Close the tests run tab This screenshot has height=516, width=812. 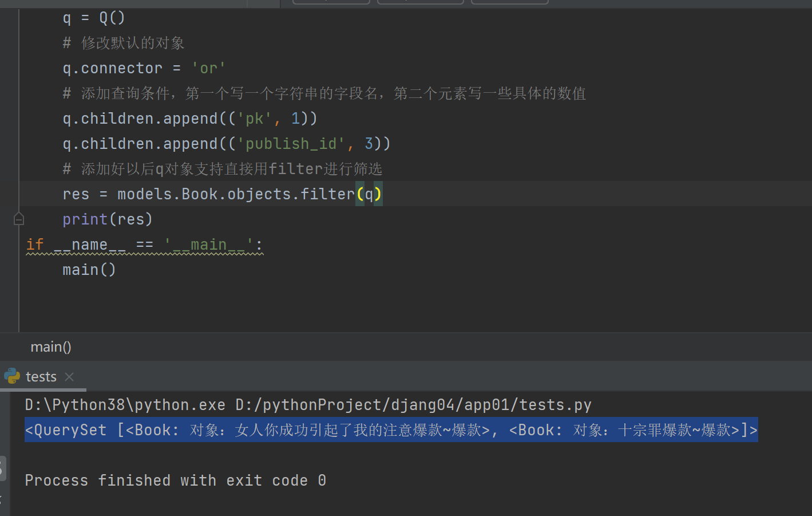[x=69, y=377]
